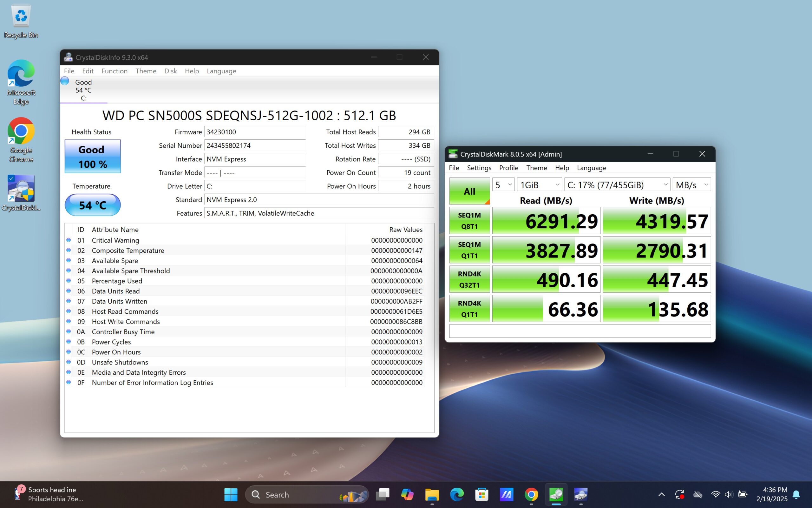Open Edit menu in CrystalDiskInfo
This screenshot has width=812, height=508.
click(x=88, y=71)
